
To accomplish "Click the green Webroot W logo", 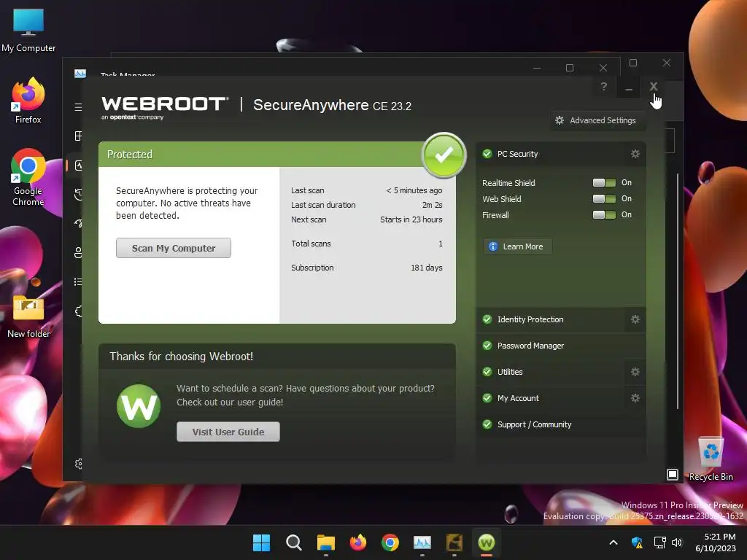I will [139, 406].
